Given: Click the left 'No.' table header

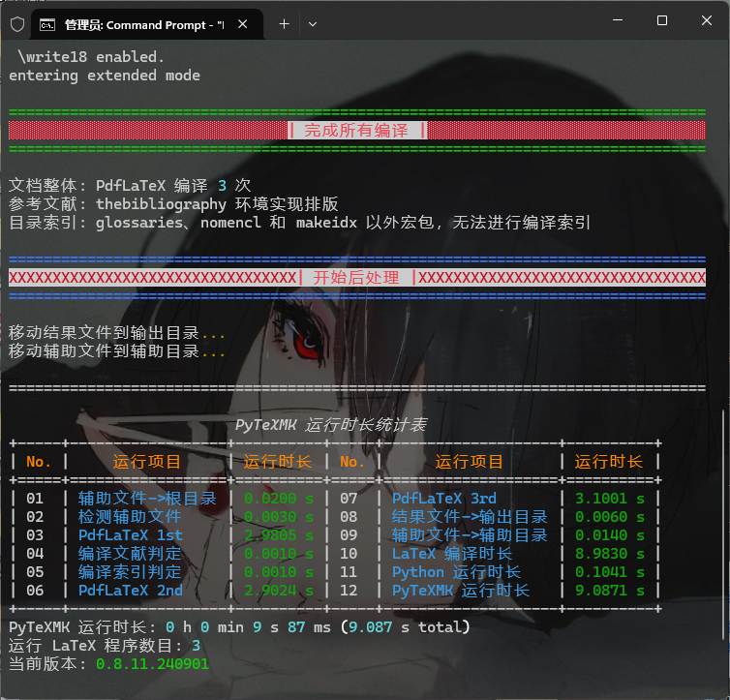Looking at the screenshot, I should (38, 462).
